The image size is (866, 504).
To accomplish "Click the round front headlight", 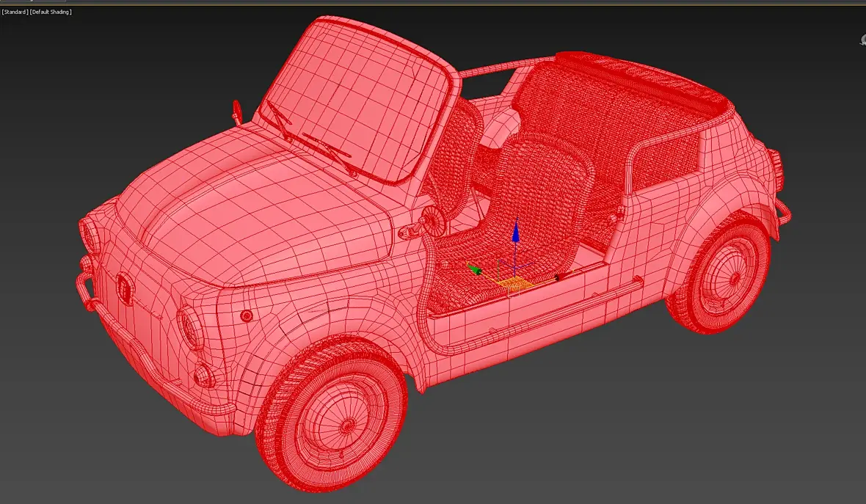I will point(191,328).
